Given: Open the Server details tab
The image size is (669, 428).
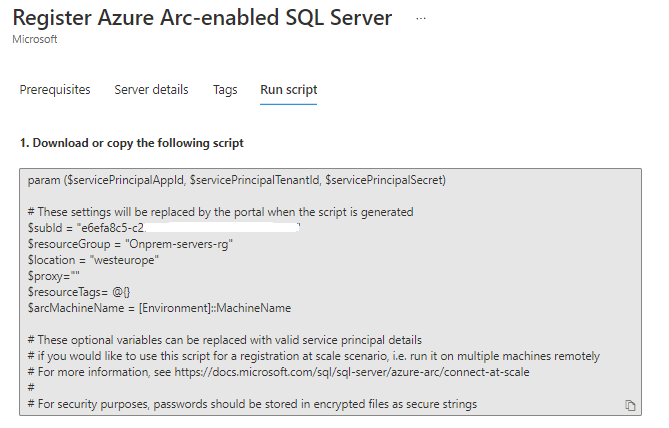Looking at the screenshot, I should (151, 90).
